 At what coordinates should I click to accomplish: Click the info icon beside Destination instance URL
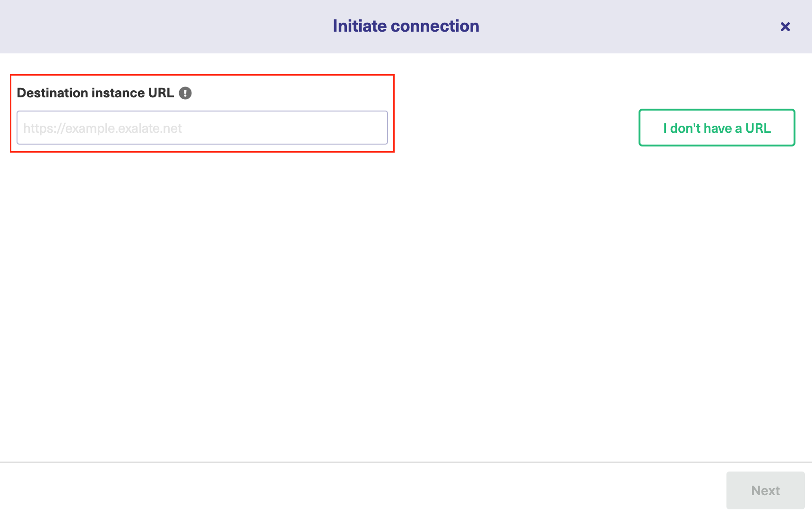point(185,93)
